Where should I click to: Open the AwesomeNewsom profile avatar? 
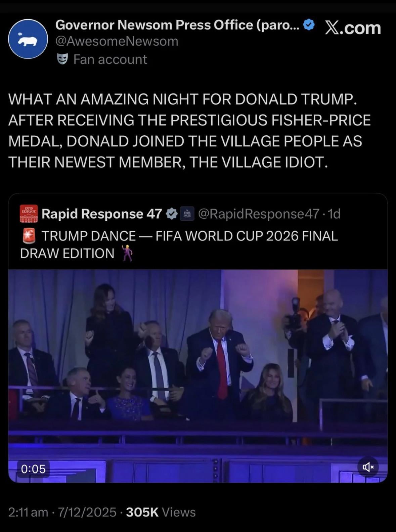click(x=28, y=39)
